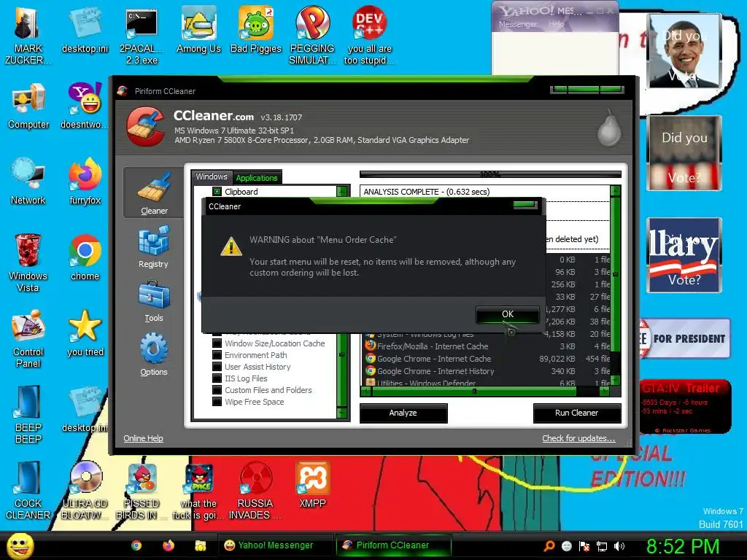The image size is (747, 560).
Task: Select the 'you tried' star icon
Action: click(85, 333)
